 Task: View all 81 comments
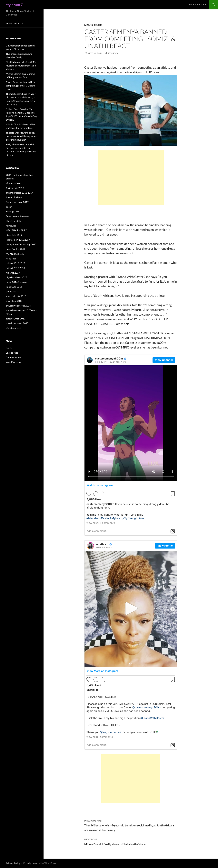[x=100, y=737]
